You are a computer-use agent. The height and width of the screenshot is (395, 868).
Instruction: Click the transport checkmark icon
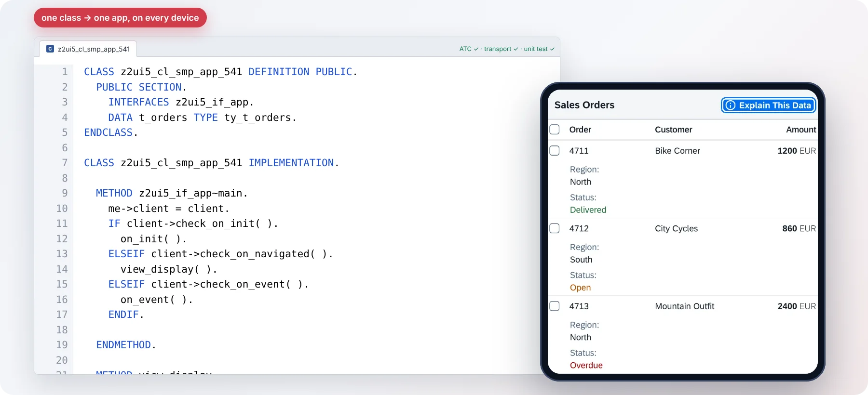[516, 49]
